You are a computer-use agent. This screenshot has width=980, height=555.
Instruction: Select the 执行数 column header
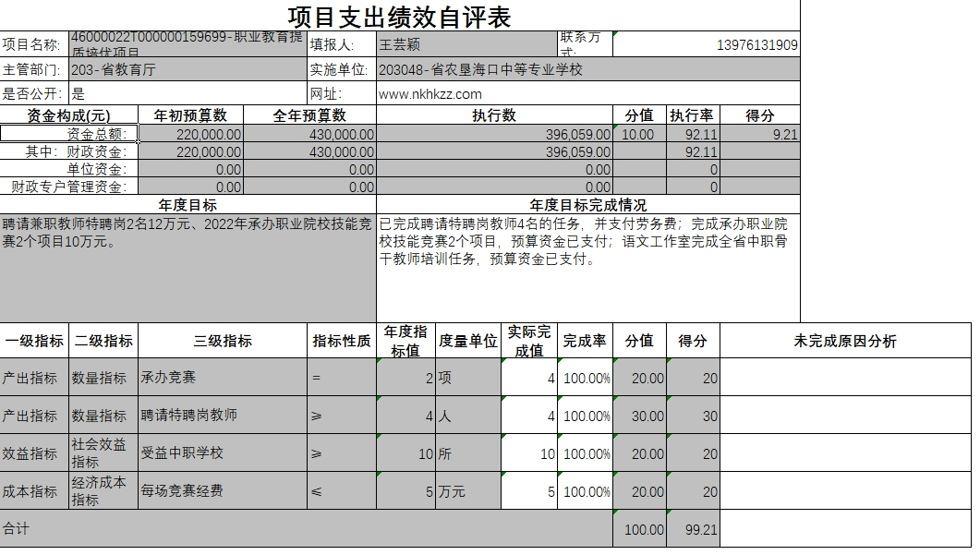click(x=494, y=115)
